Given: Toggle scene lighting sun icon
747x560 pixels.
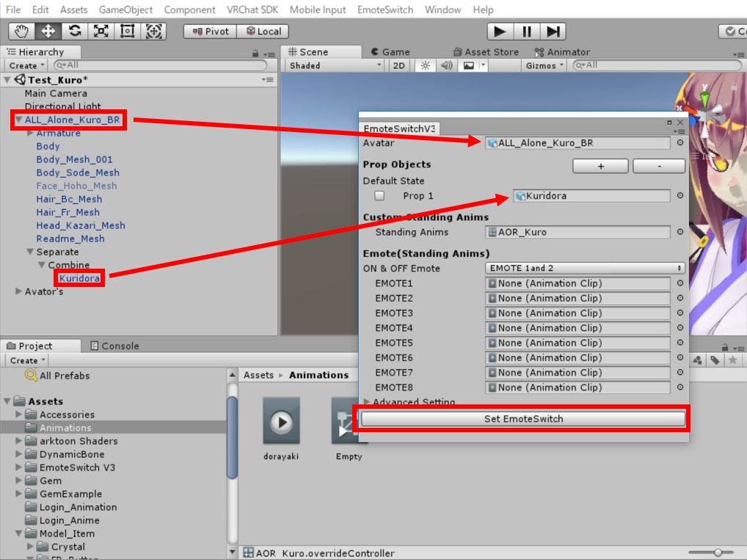Looking at the screenshot, I should (x=424, y=65).
